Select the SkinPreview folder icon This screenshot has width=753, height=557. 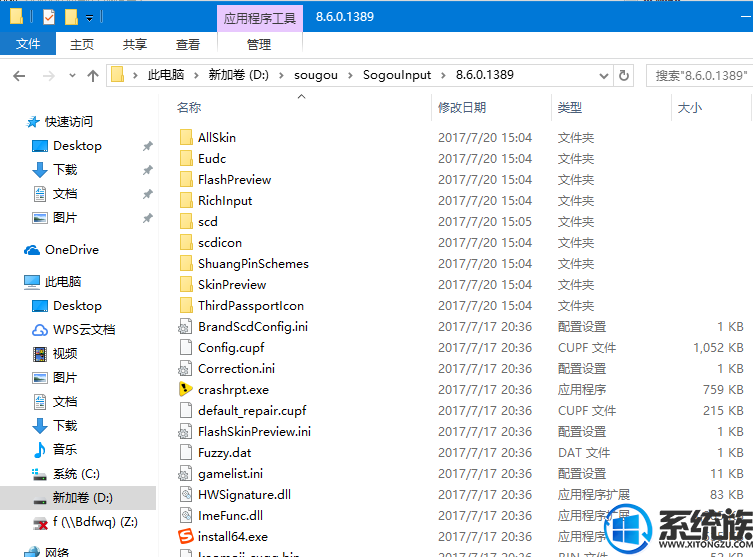pyautogui.click(x=186, y=285)
